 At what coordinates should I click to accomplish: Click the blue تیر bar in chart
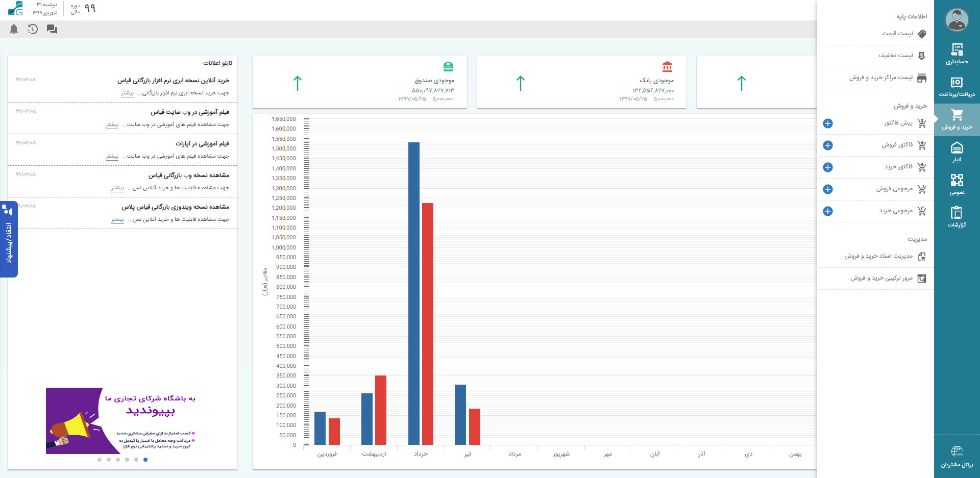coord(460,415)
